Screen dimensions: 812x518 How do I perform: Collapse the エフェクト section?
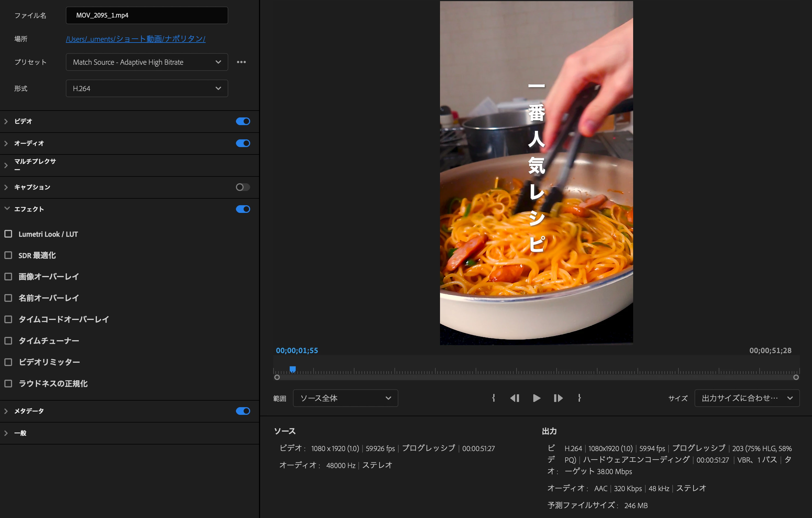(7, 209)
